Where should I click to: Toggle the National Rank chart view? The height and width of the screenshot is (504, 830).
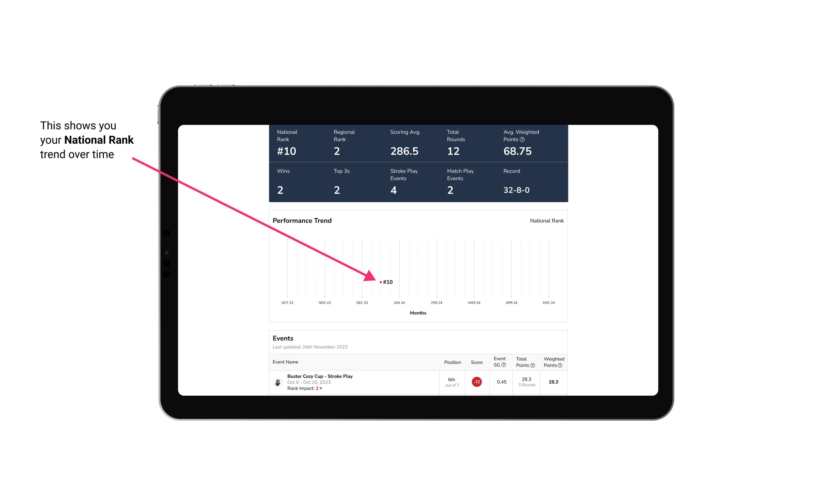pyautogui.click(x=546, y=220)
